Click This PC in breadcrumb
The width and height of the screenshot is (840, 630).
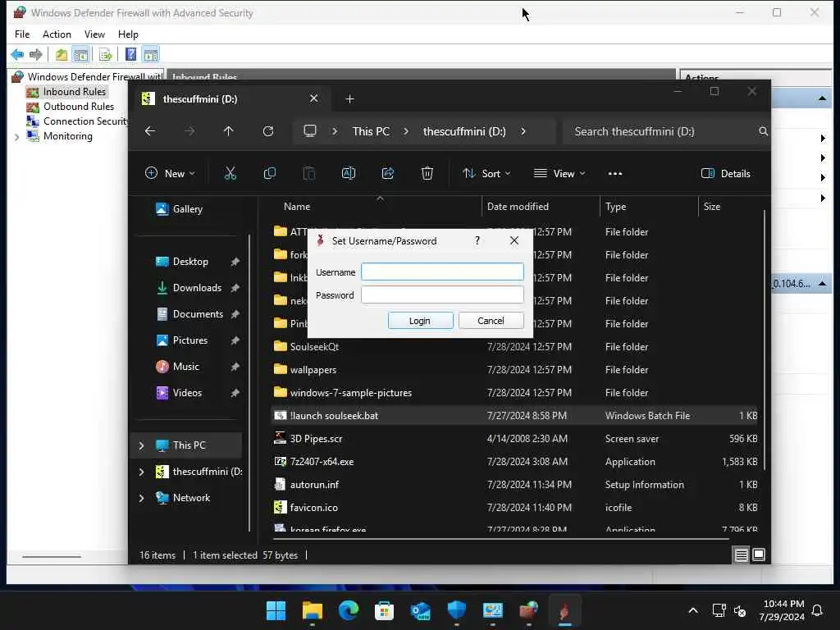pos(371,131)
